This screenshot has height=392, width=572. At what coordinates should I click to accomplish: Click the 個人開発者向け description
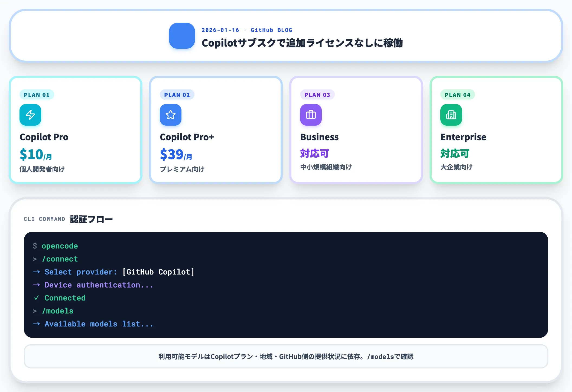[x=42, y=169]
